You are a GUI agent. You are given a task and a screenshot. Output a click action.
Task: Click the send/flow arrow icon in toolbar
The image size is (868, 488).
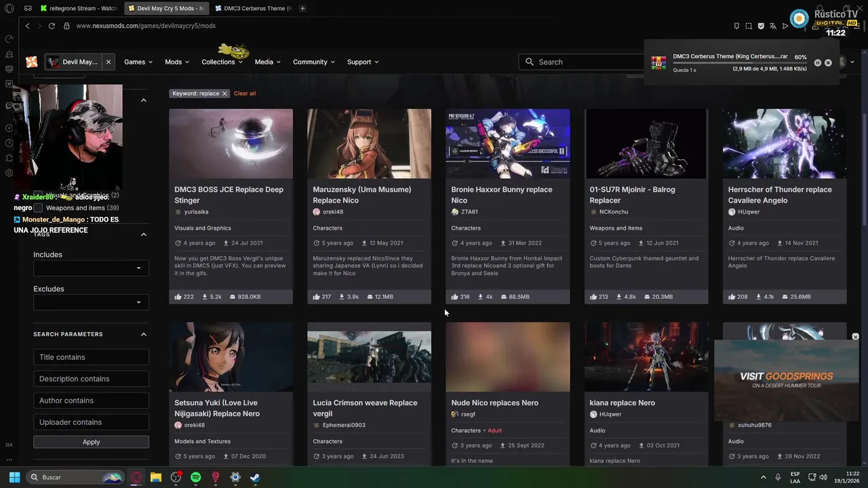point(785,26)
